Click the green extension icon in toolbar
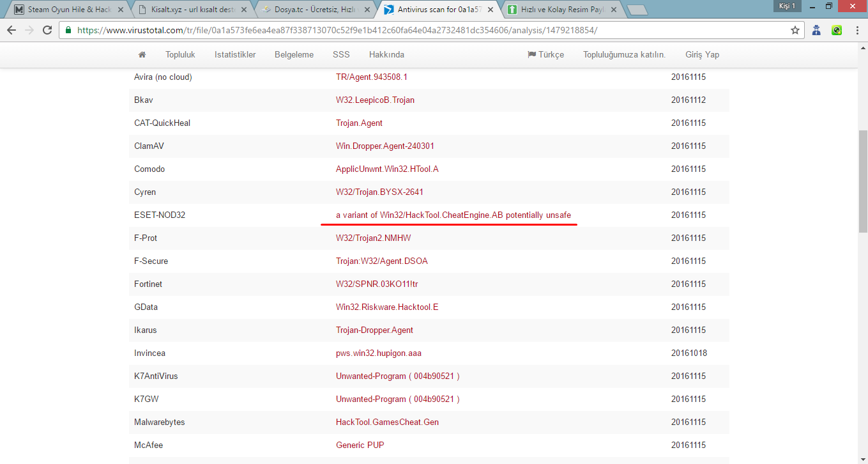 pos(837,30)
